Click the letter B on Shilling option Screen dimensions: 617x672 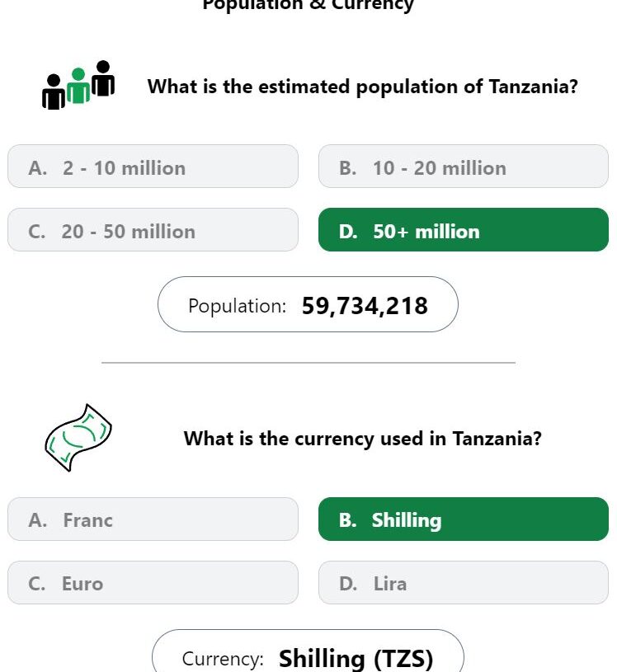point(347,520)
